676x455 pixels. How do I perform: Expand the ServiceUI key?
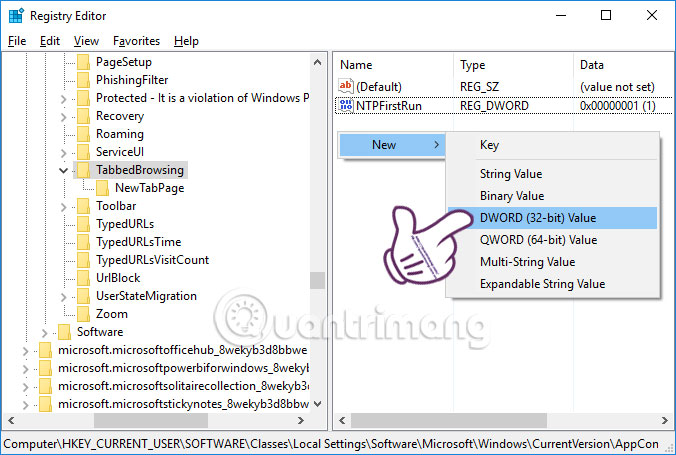(64, 153)
